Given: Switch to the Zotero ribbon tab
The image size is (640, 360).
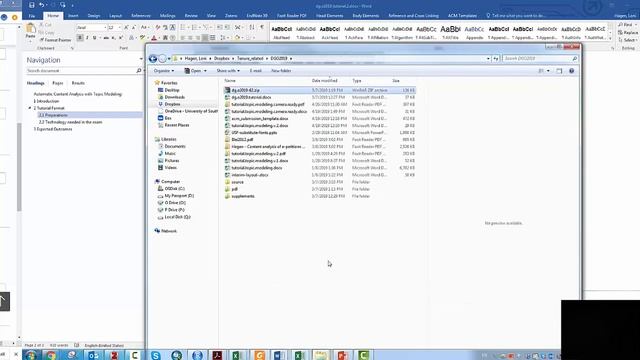Looking at the screenshot, I should tap(231, 16).
